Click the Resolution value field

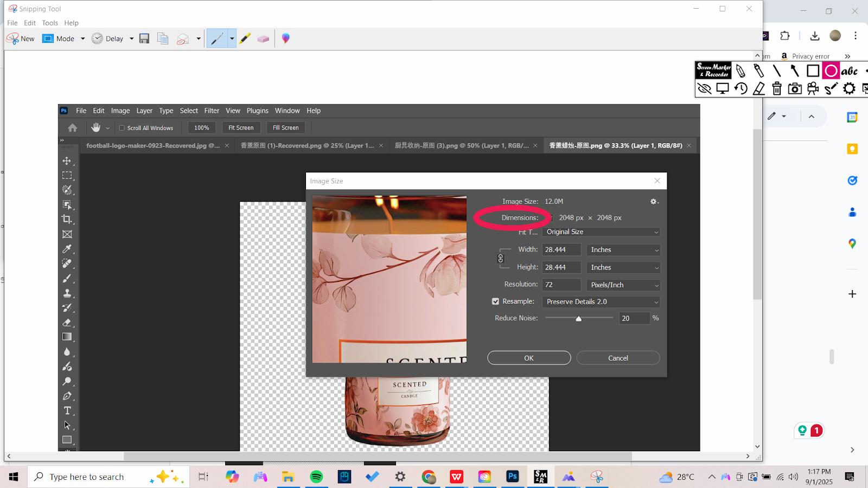point(561,285)
